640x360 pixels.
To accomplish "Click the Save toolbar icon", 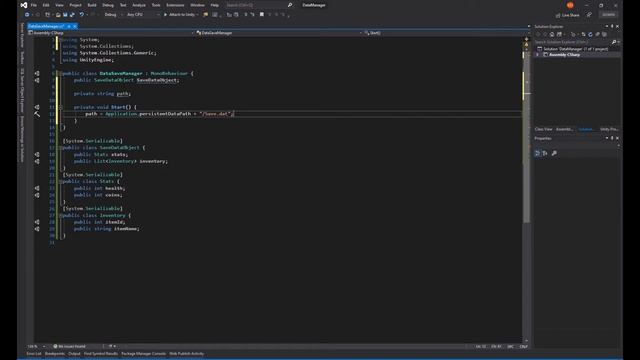I will tap(65, 15).
